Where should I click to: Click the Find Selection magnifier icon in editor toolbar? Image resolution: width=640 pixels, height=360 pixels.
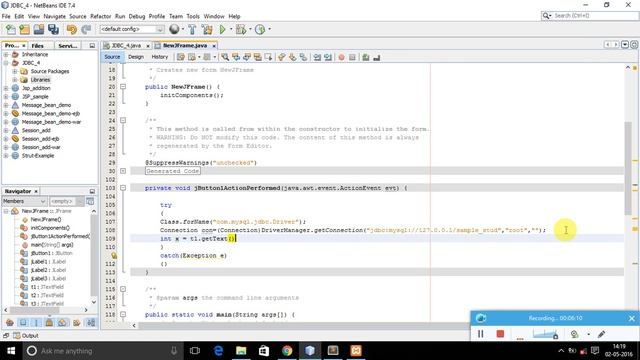225,57
